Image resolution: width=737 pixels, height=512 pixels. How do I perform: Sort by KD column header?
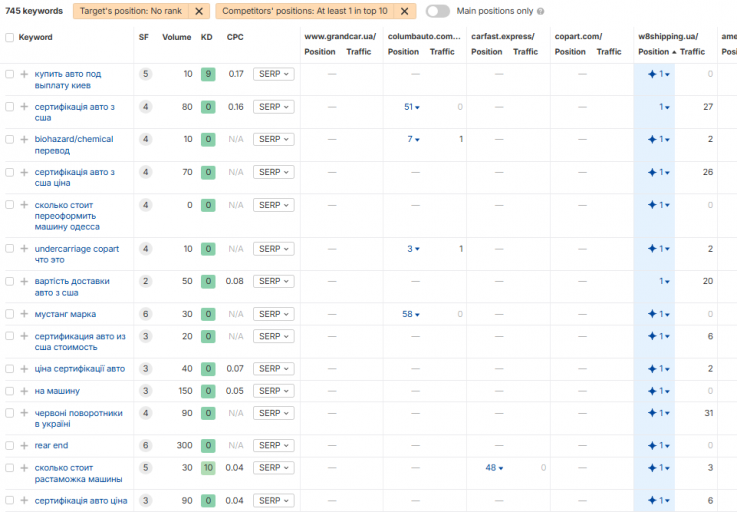[207, 37]
